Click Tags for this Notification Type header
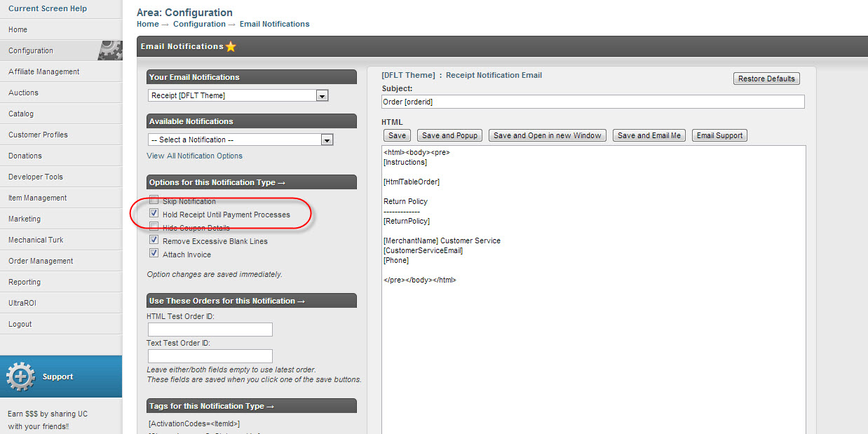Screen dimensions: 868x434 click(252, 406)
